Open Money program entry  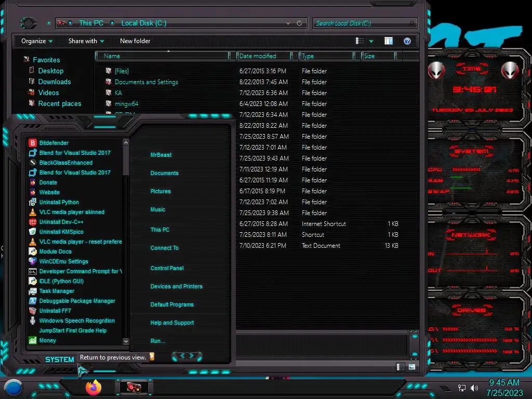point(47,340)
